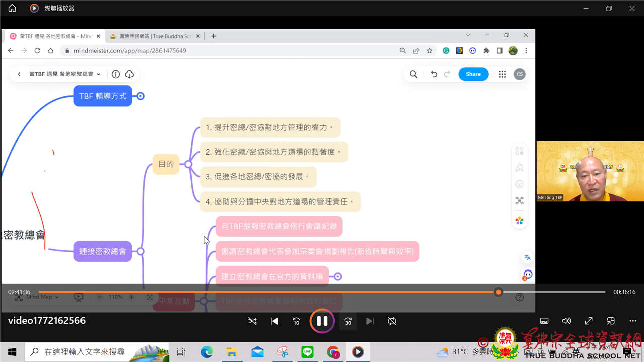This screenshot has width=644, height=362.
Task: Click the orange seek bar position handle
Action: 498,292
